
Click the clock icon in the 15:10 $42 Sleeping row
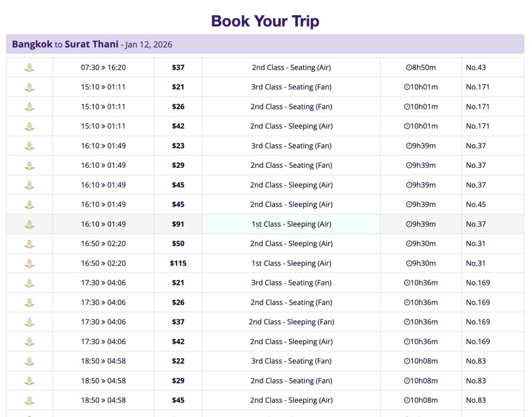[407, 126]
